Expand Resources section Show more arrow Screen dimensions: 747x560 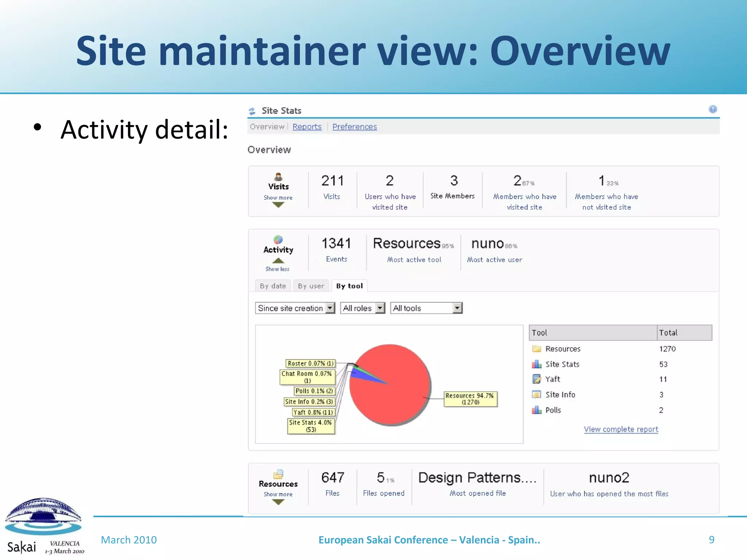[278, 502]
